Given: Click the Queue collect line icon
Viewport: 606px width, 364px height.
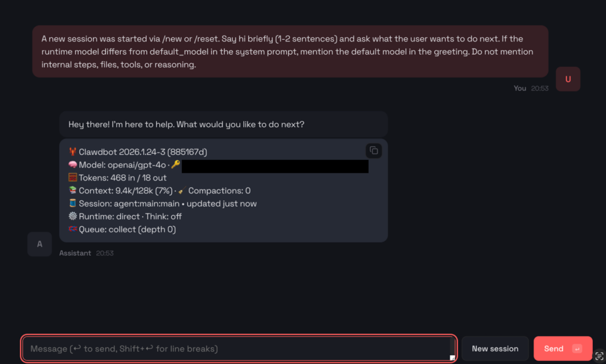Looking at the screenshot, I should point(73,229).
